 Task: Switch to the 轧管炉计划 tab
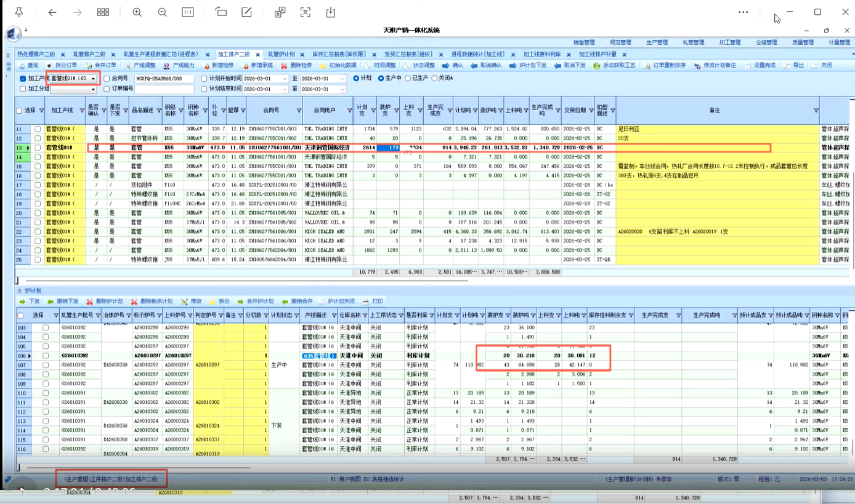tap(281, 54)
